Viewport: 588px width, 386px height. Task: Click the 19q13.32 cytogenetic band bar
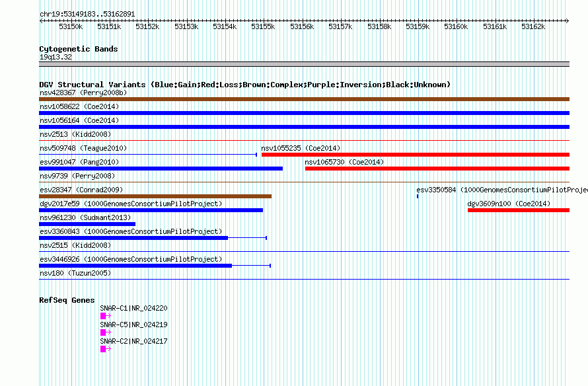click(x=304, y=64)
